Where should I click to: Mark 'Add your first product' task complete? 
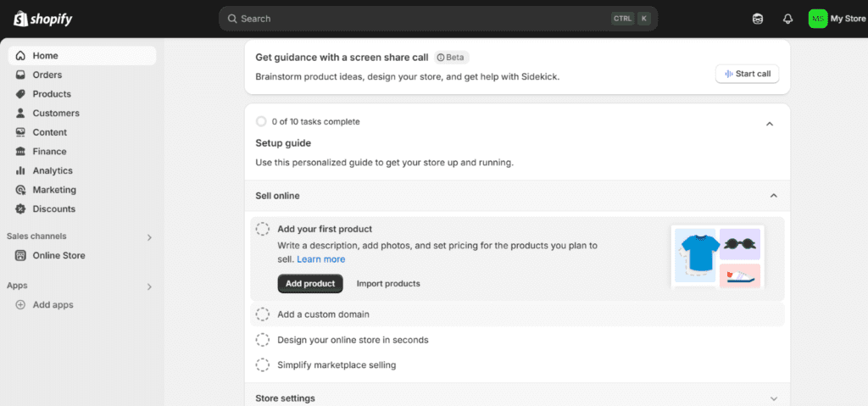263,229
